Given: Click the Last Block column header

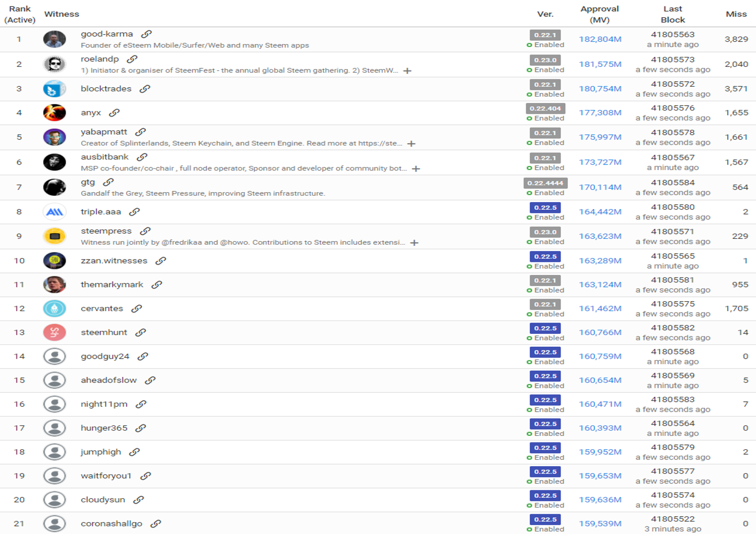Looking at the screenshot, I should tap(673, 14).
